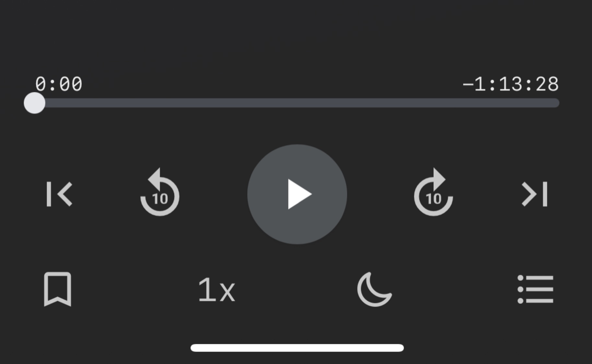592x364 pixels.
Task: Seek to the middle of the progress bar
Action: tap(297, 103)
